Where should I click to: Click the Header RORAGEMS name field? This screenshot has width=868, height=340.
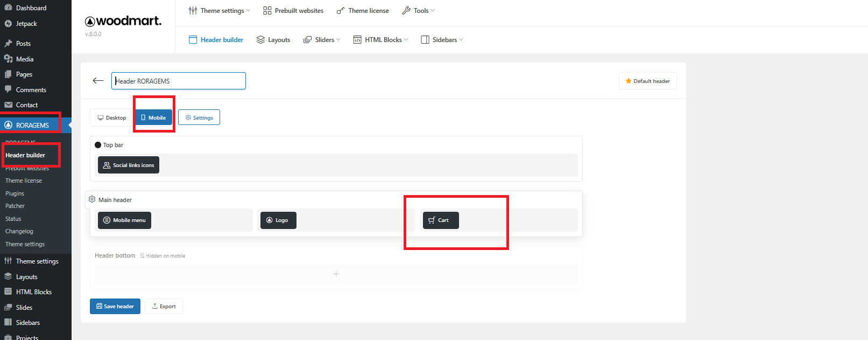[179, 81]
